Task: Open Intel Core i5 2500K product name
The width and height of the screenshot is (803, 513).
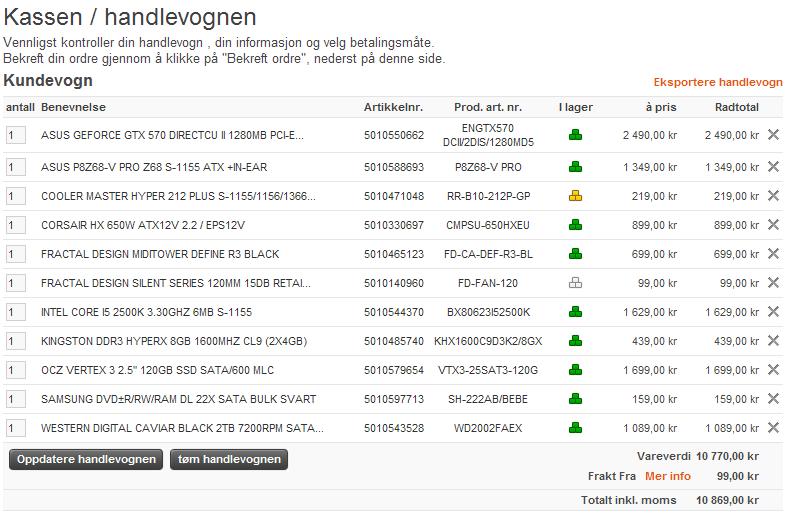Action: pos(146,312)
